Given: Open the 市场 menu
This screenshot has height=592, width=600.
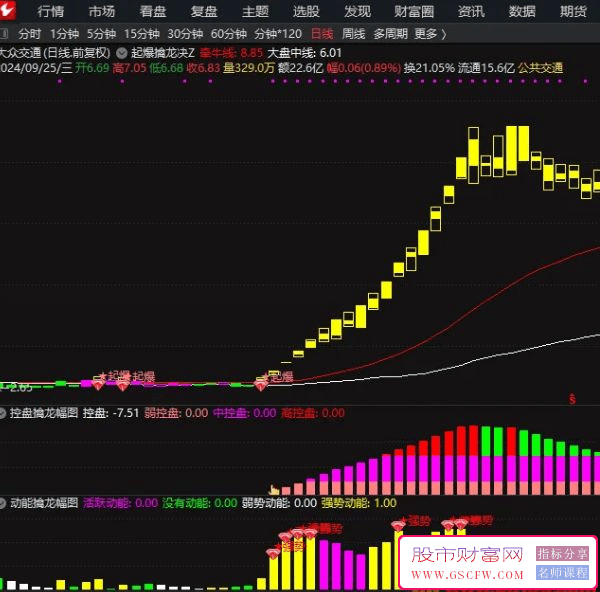Looking at the screenshot, I should (102, 11).
